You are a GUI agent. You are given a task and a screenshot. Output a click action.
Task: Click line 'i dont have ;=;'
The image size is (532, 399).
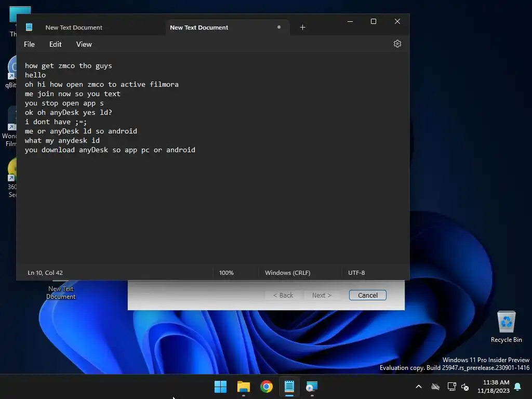pos(56,122)
